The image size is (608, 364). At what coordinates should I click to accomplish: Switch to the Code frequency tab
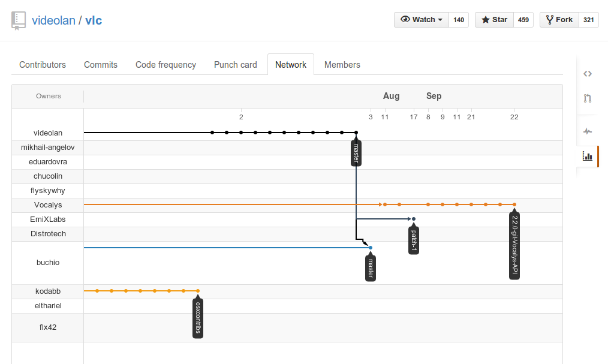[x=165, y=65]
